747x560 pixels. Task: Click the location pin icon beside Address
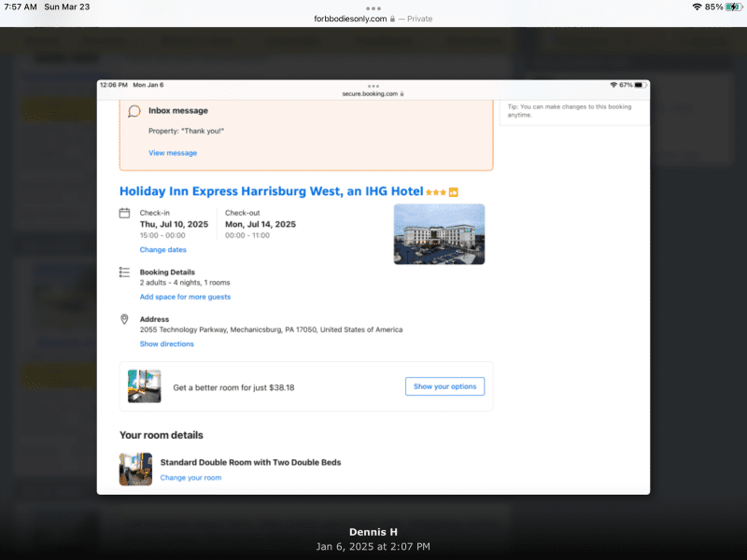tap(124, 319)
